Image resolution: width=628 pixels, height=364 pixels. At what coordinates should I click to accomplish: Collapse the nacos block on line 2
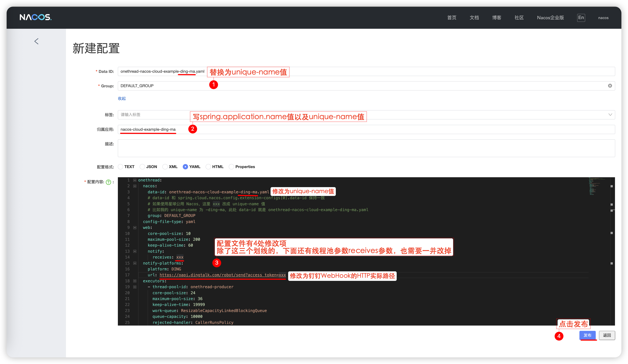pyautogui.click(x=135, y=186)
